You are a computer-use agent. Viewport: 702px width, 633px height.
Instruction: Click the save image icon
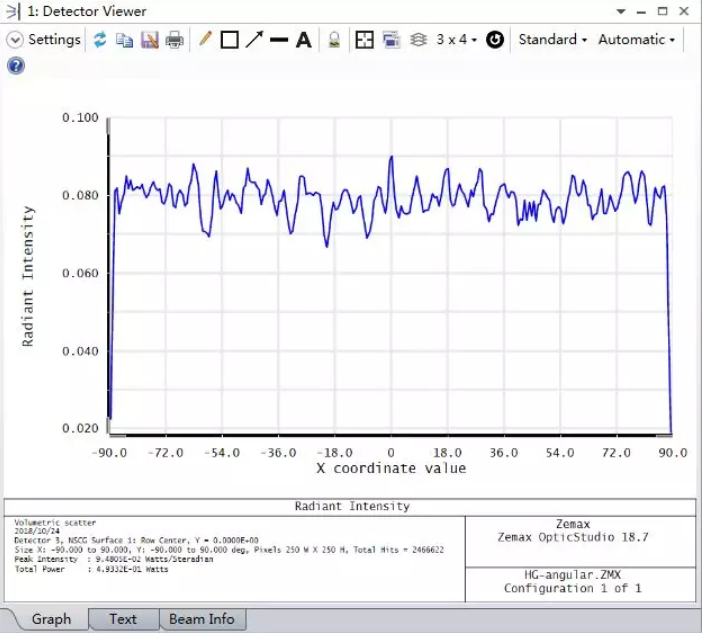click(150, 40)
